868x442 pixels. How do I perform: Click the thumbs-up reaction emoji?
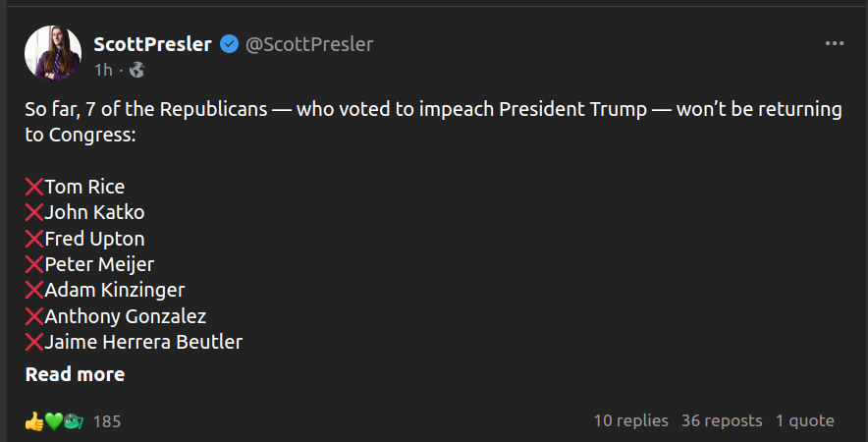click(x=34, y=421)
